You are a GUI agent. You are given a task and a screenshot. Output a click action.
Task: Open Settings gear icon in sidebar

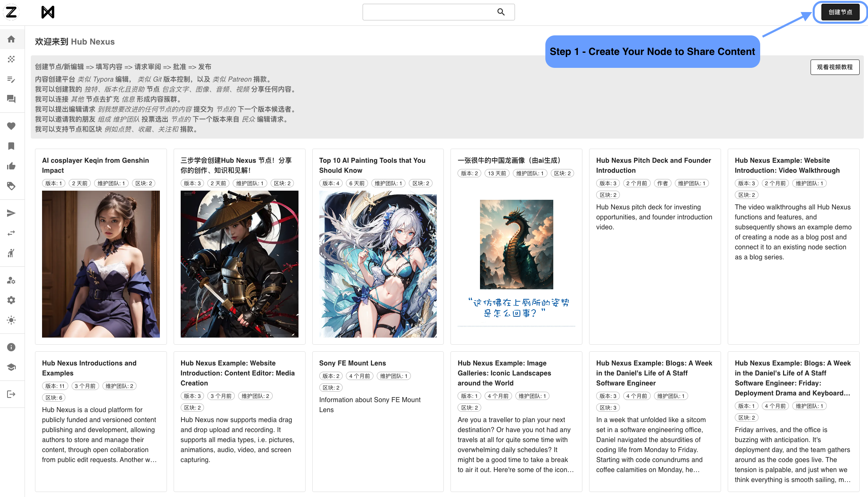11,300
